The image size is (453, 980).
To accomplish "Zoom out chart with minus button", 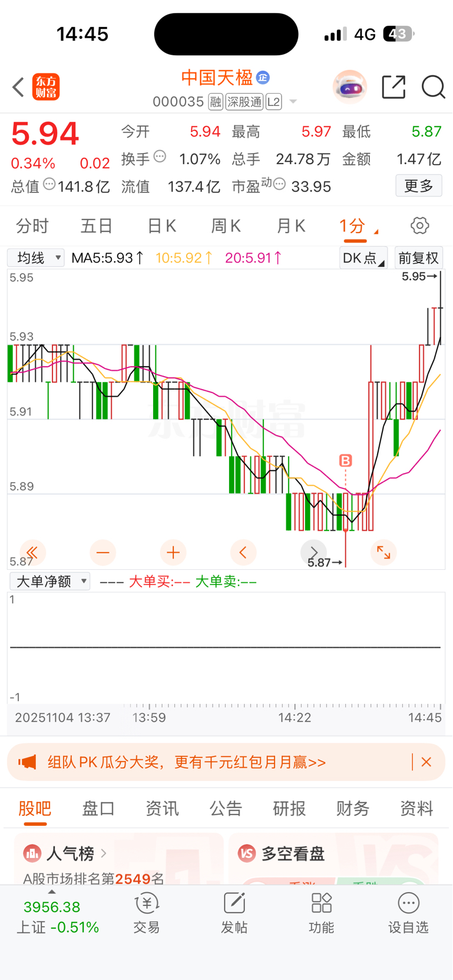I will click(x=102, y=553).
